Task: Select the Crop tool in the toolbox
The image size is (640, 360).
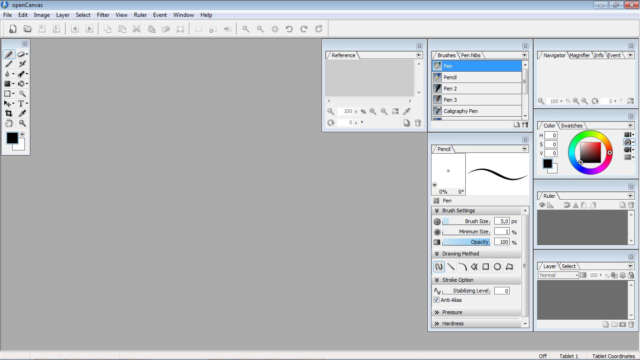Action: tap(9, 113)
